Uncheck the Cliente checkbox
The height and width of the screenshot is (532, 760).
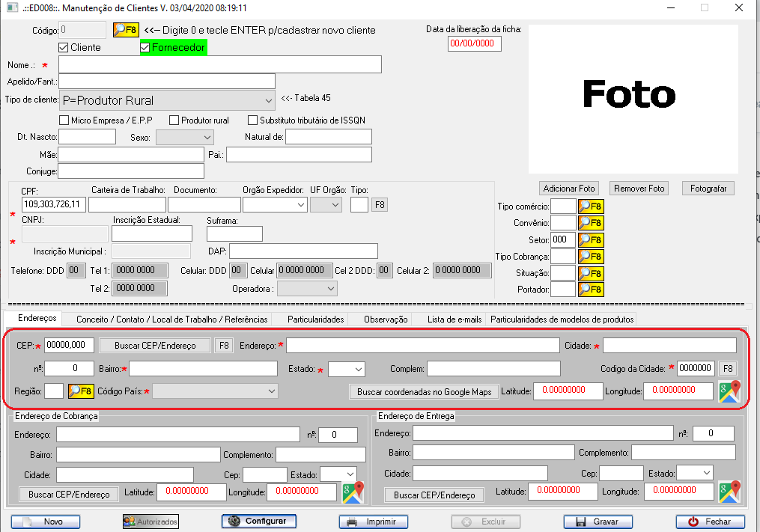(64, 48)
